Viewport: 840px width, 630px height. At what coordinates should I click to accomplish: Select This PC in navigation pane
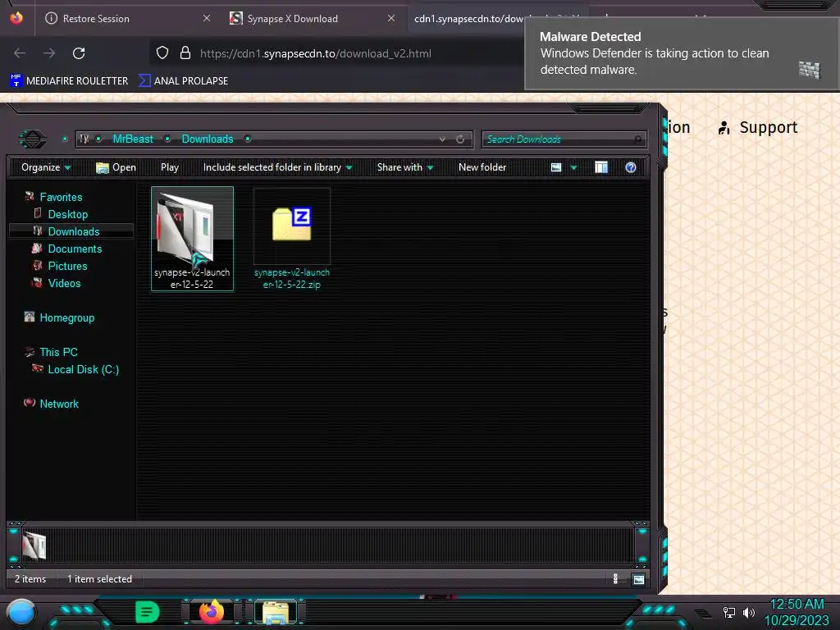pyautogui.click(x=58, y=352)
